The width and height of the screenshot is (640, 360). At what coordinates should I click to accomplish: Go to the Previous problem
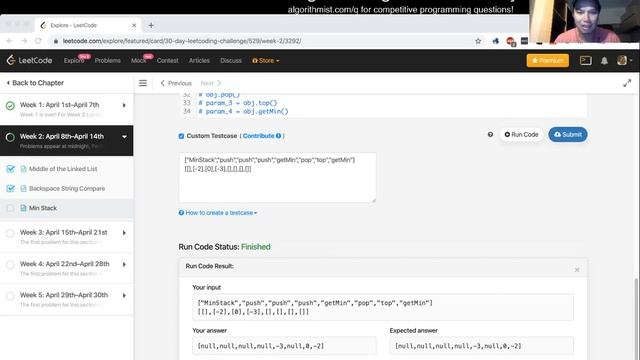(x=176, y=83)
